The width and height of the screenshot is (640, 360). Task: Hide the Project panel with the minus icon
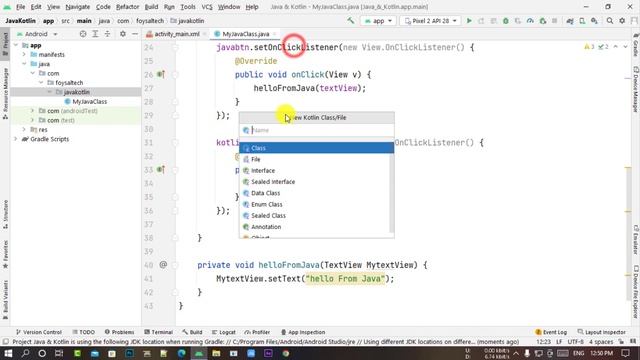click(135, 34)
